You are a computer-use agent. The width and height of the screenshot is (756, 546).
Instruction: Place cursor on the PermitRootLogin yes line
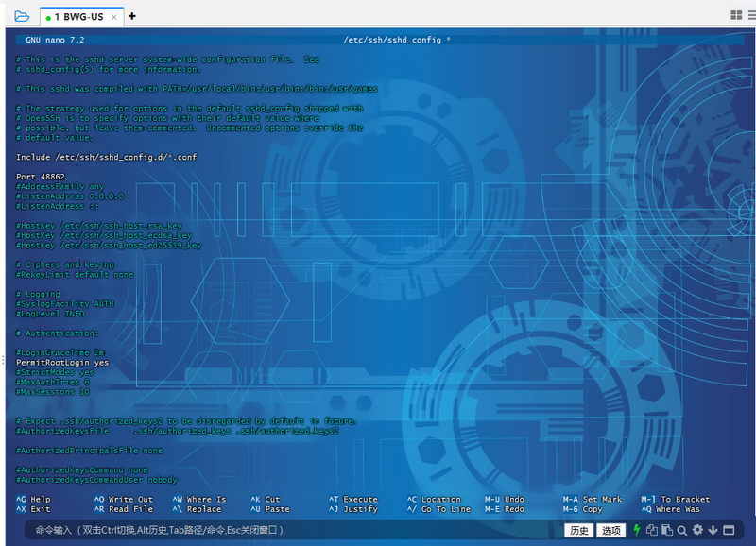[61, 361]
